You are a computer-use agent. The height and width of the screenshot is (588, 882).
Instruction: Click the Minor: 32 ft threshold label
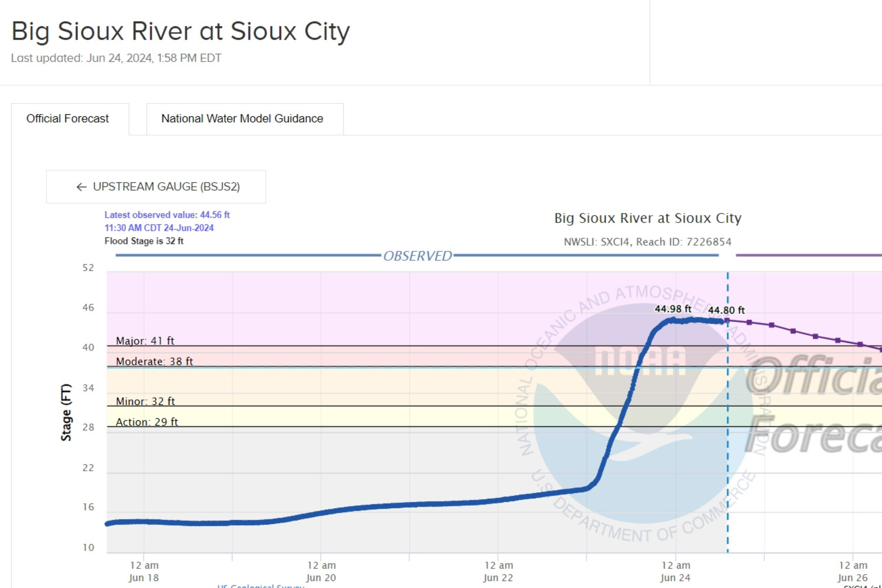[x=145, y=401]
